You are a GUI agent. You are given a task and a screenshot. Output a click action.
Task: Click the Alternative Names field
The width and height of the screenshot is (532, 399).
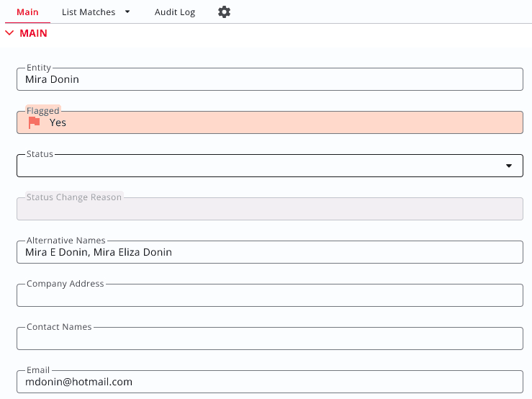pos(270,252)
